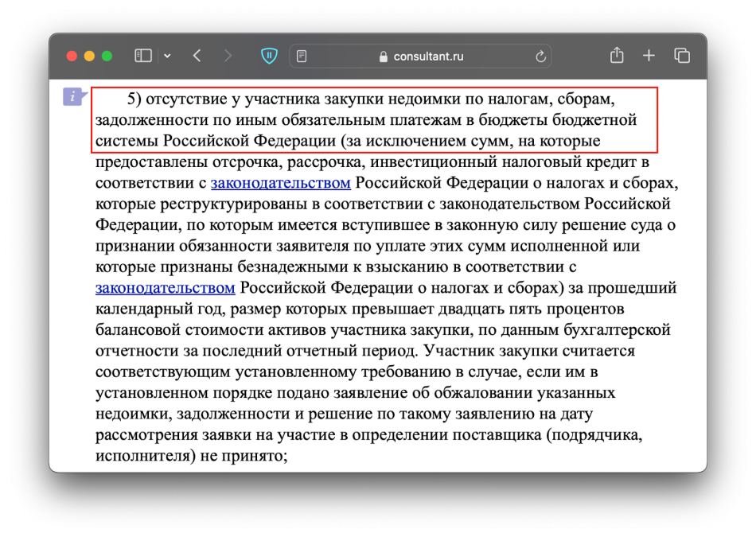Close the Safari window

(x=72, y=56)
